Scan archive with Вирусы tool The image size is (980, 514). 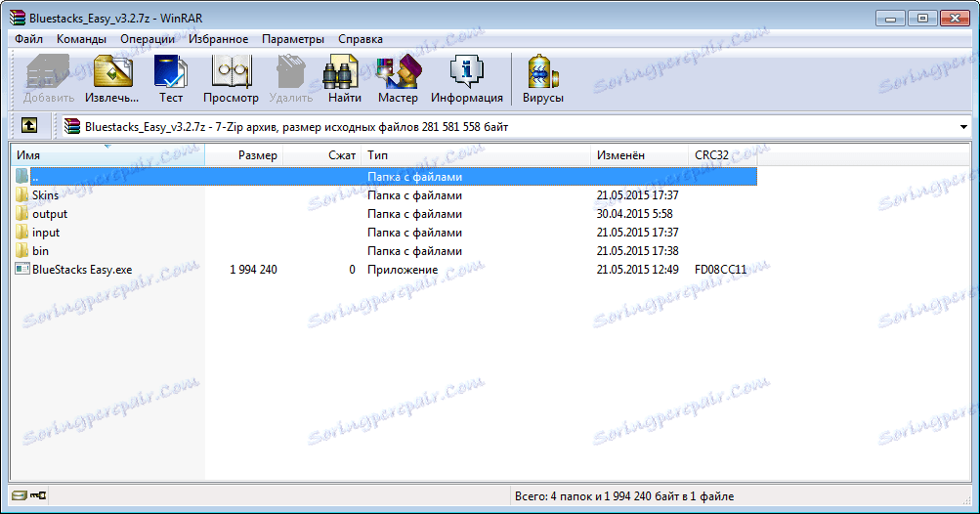click(x=542, y=78)
